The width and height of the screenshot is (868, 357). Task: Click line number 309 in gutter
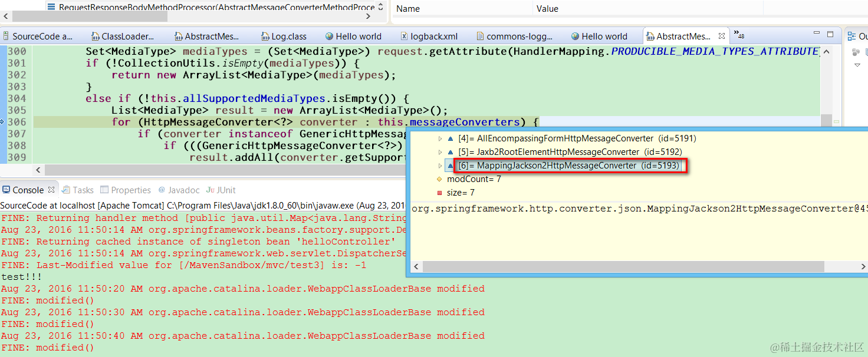(x=17, y=157)
